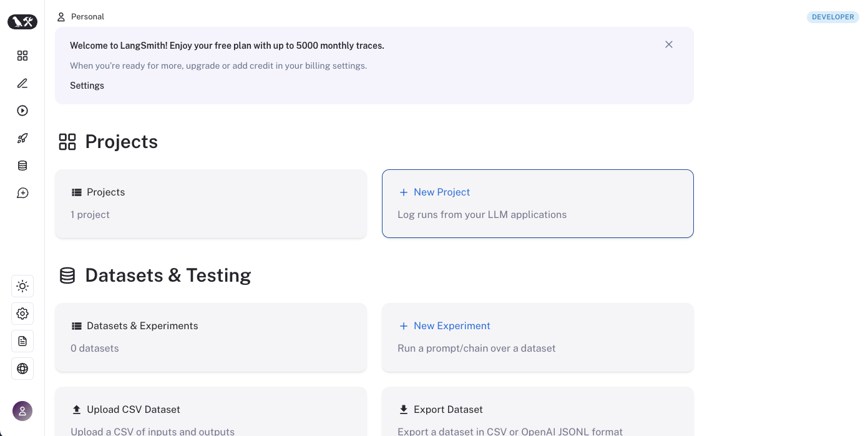The image size is (868, 436).
Task: Open the documentation page icon in the sidebar
Action: [x=22, y=341]
